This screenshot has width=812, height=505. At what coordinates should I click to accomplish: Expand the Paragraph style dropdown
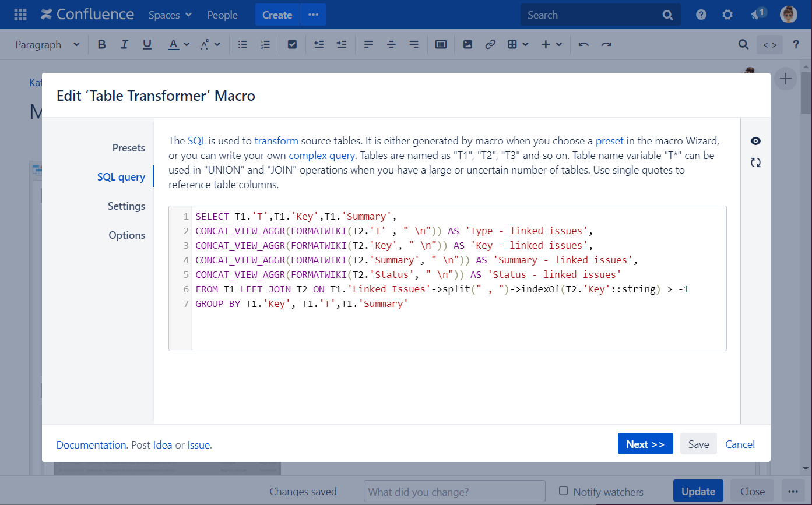(x=47, y=45)
